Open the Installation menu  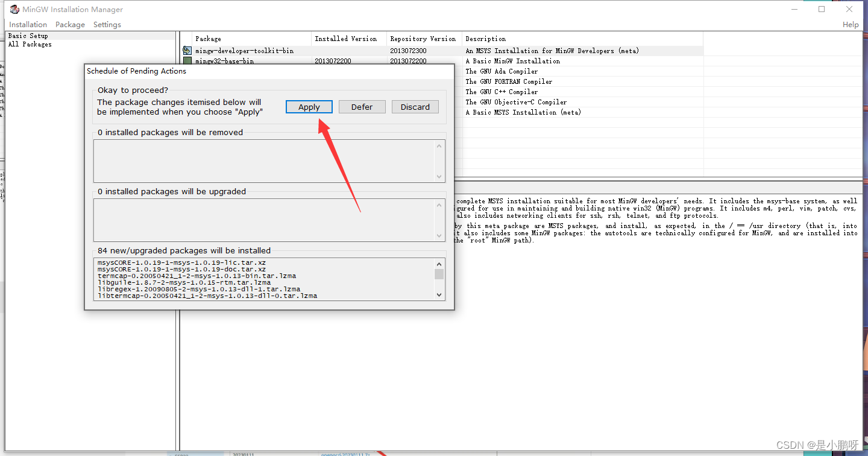[28, 25]
